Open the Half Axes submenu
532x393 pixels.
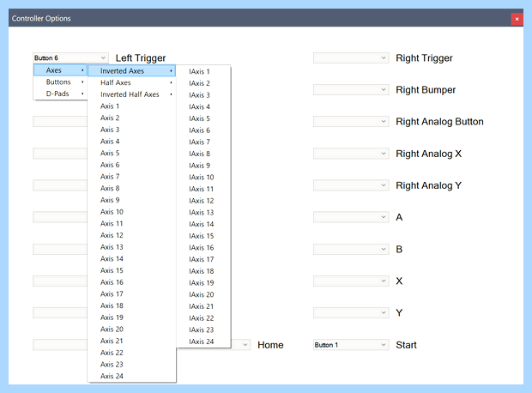click(x=131, y=83)
